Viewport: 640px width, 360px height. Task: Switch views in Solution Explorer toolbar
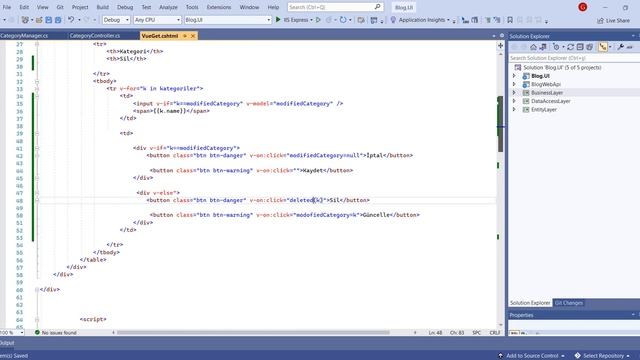(543, 47)
